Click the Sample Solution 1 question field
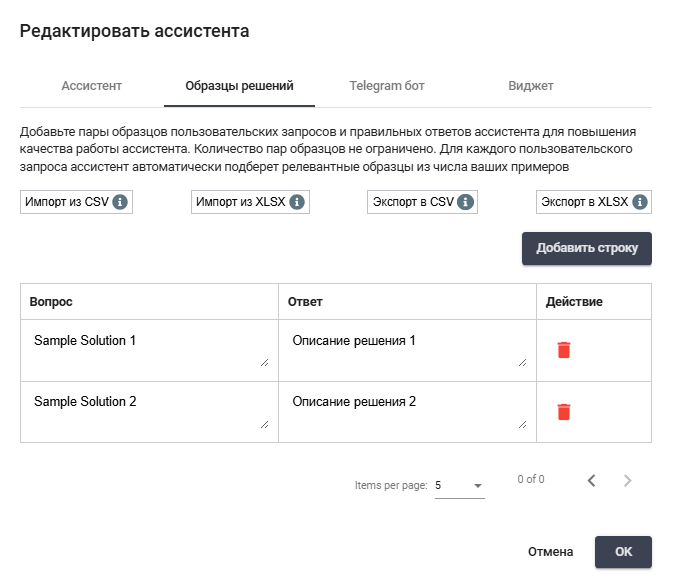 [x=149, y=349]
